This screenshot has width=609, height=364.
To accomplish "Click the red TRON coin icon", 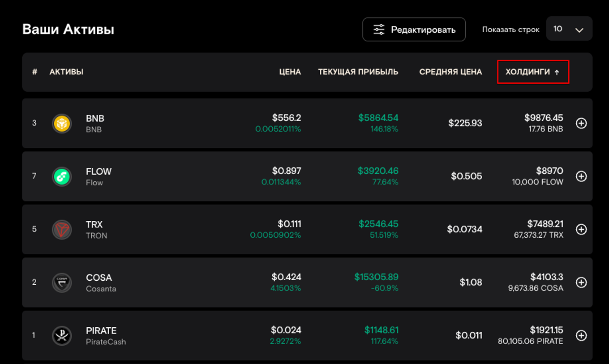I will (62, 229).
